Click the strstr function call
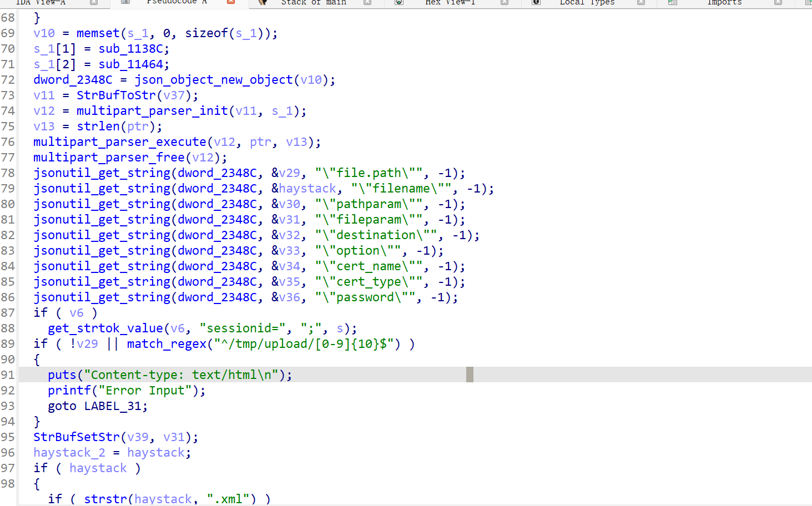812x506 pixels. coord(105,498)
